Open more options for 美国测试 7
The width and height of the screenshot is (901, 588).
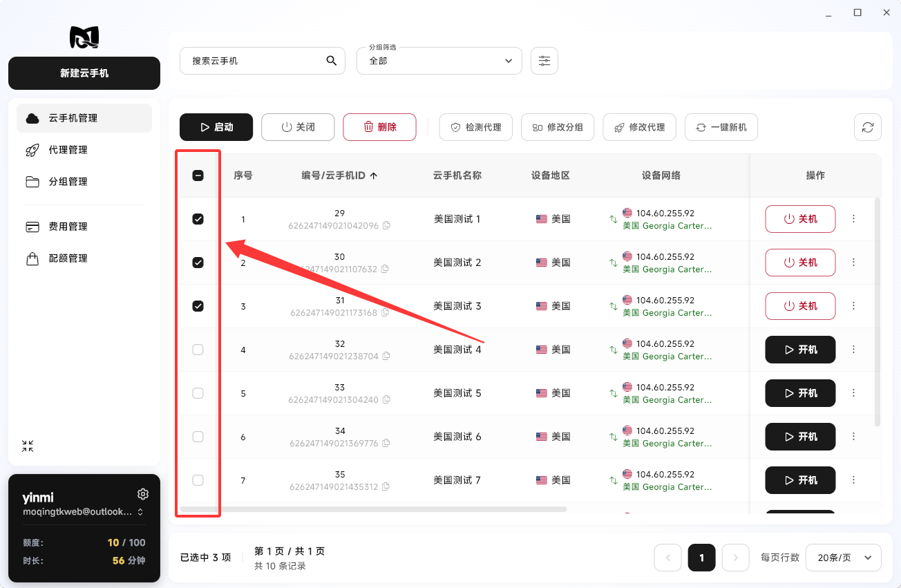click(853, 480)
